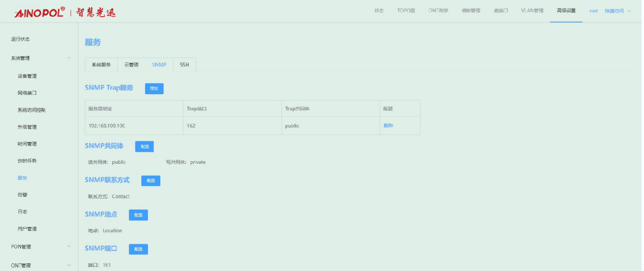Viewport: 644px width, 271px height.
Task: Click 配置 button next to SNMP共同体
Action: [144, 147]
